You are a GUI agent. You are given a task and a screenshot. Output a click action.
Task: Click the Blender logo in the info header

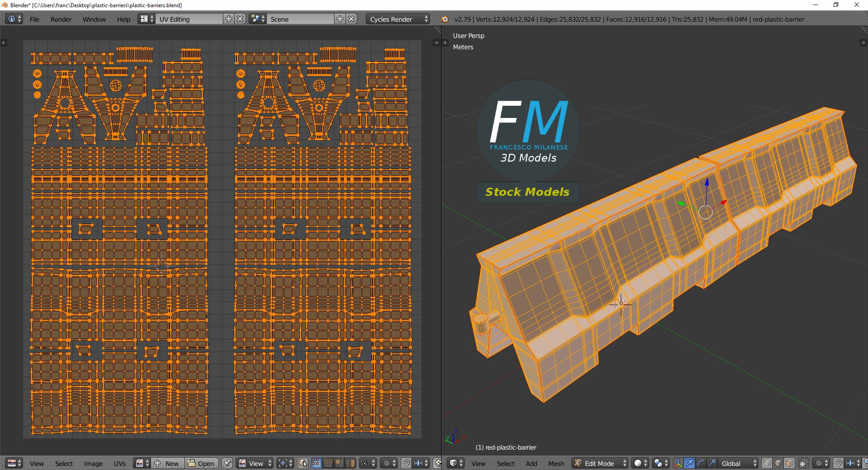[x=444, y=19]
